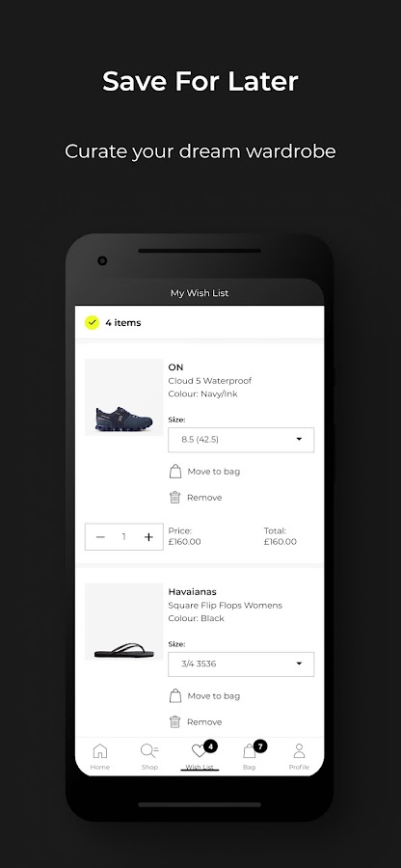Image resolution: width=401 pixels, height=868 pixels.
Task: Expand the 8.5 (42.5) size dropdown
Action: click(x=241, y=440)
